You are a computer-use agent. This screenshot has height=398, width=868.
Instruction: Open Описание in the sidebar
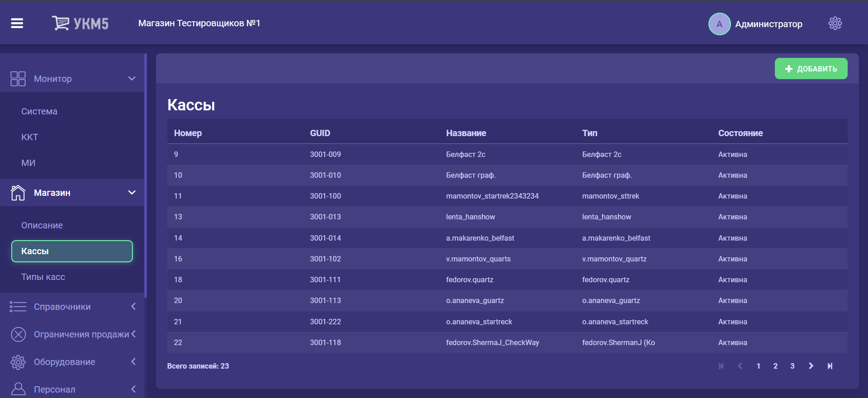(x=42, y=225)
